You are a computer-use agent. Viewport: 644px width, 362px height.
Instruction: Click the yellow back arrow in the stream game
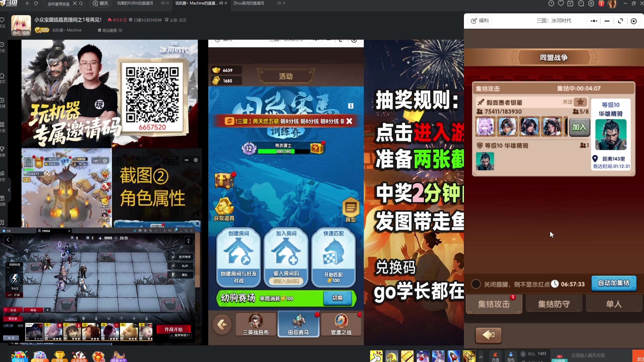point(222,324)
